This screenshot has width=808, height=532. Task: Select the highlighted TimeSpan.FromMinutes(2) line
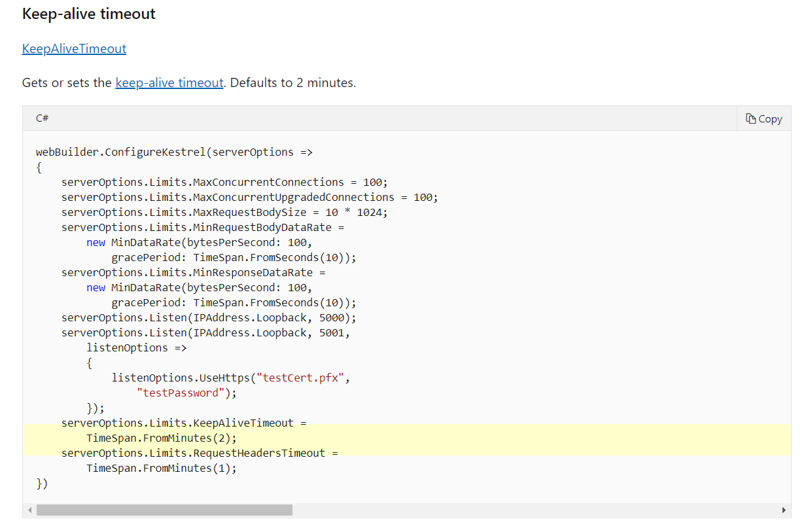161,438
